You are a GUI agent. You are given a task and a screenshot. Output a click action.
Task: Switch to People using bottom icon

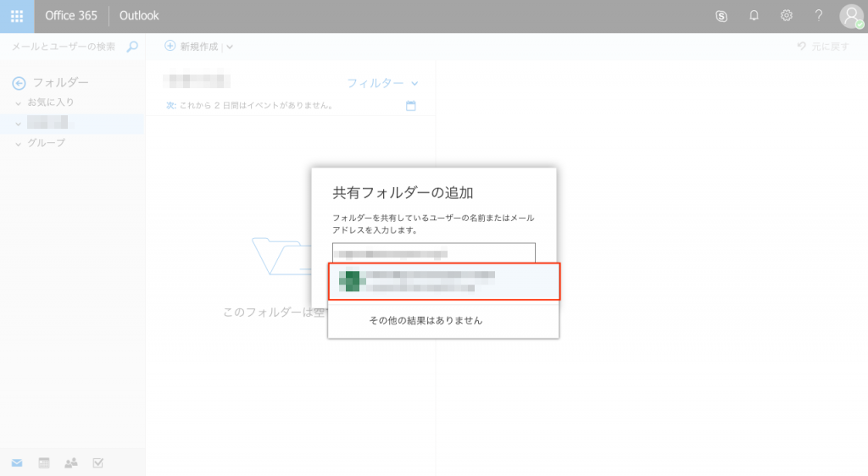click(71, 462)
